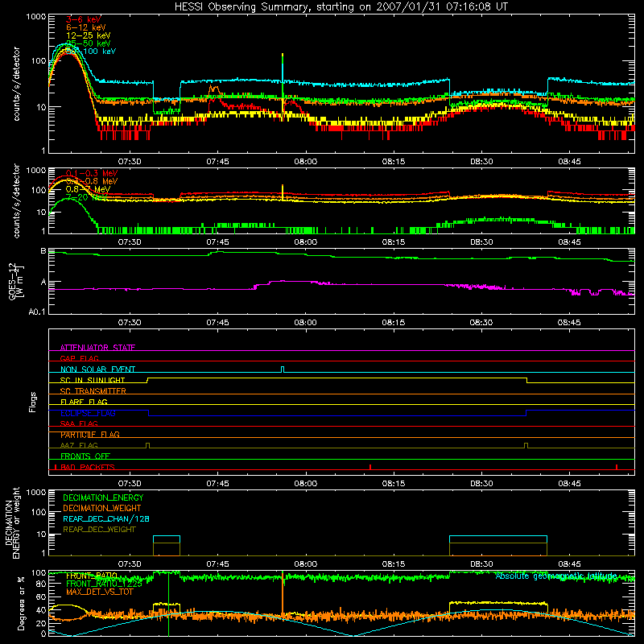The width and height of the screenshot is (644, 644).
Task: Select the REAR_DEC_WEIGHT legend entry
Action: (99, 530)
